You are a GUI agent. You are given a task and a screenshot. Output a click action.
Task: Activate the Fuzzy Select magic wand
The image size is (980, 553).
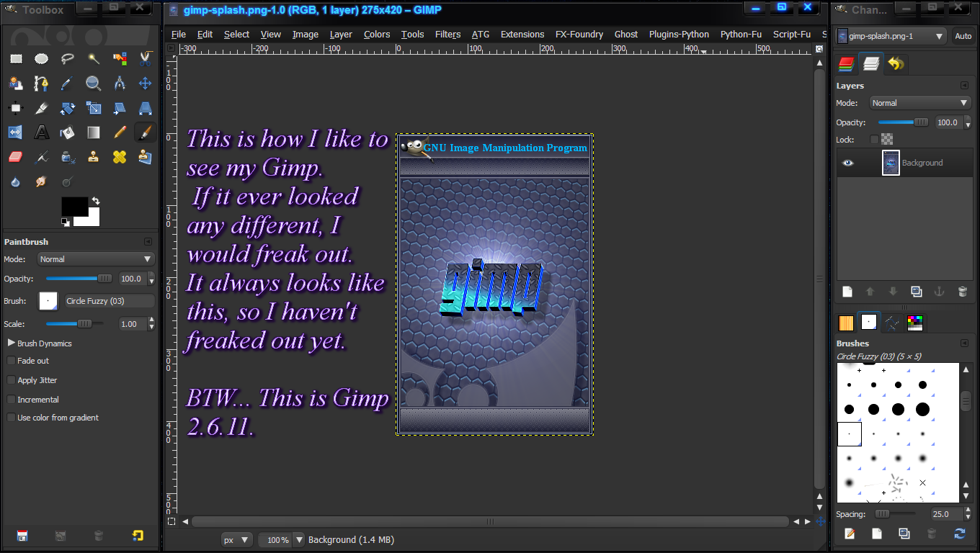pos(94,58)
